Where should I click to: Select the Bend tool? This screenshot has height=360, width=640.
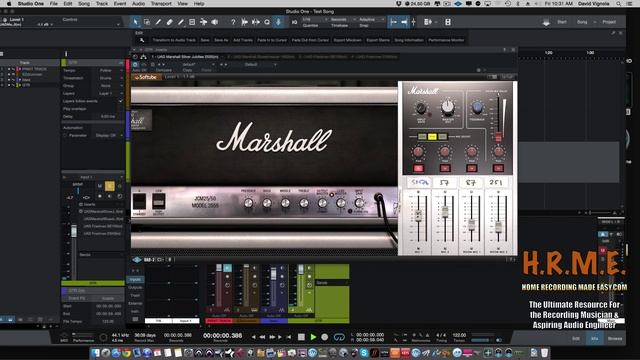click(203, 22)
